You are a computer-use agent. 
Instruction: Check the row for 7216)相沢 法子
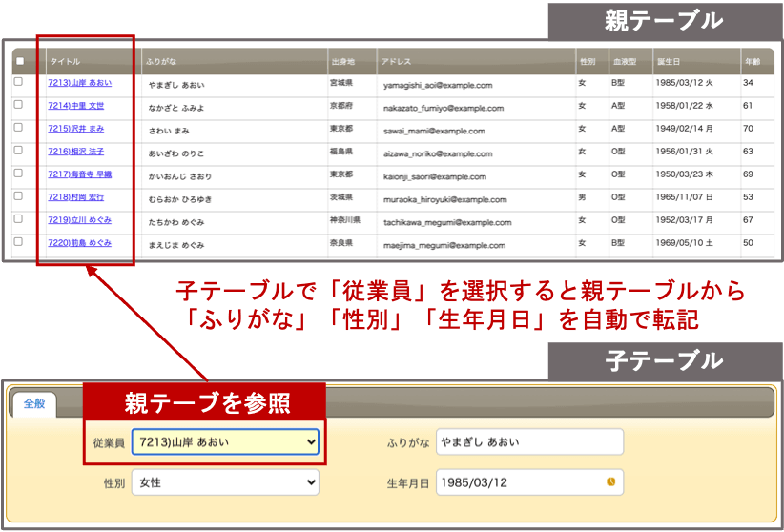[x=18, y=150]
